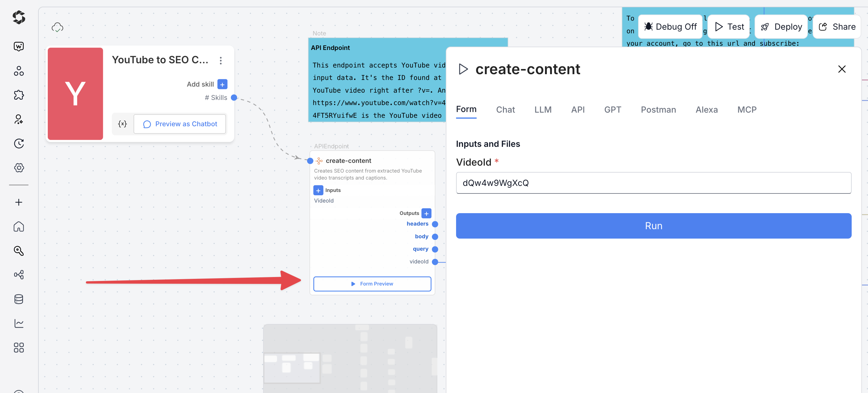Click the Preview as Chatbot button
Viewport: 868px width, 393px height.
180,124
